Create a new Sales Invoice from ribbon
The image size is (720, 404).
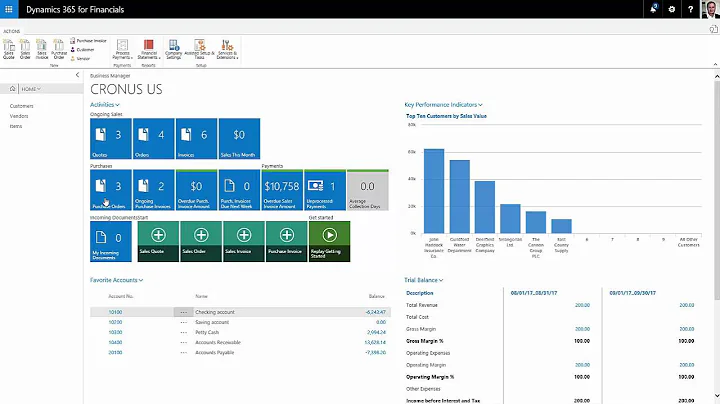click(42, 49)
